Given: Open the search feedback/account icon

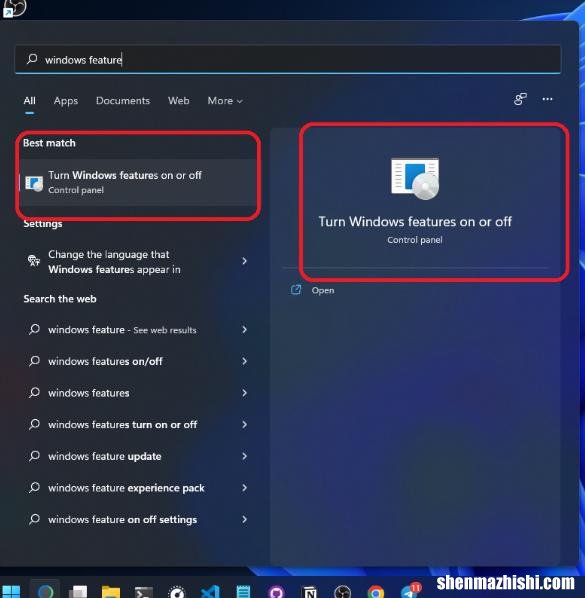Looking at the screenshot, I should tap(520, 99).
